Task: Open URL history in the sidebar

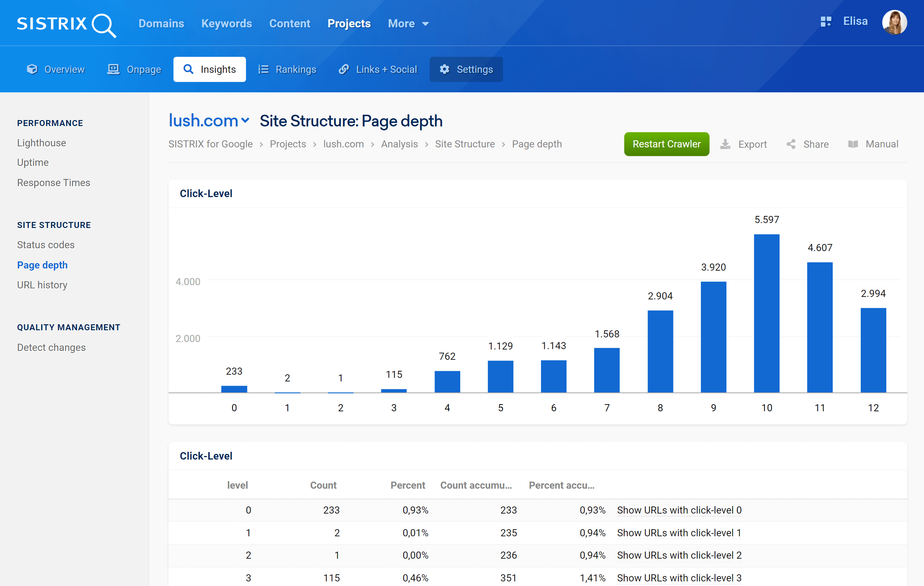Action: [42, 285]
